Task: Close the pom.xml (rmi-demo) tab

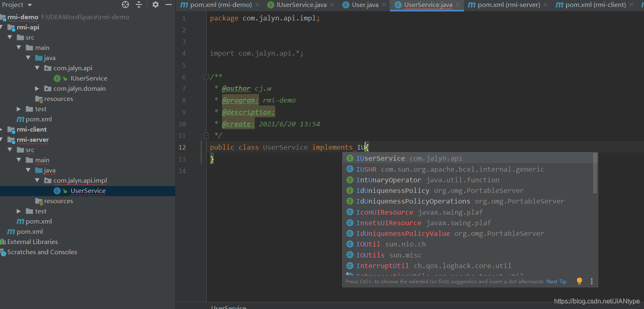Action: pyautogui.click(x=257, y=5)
